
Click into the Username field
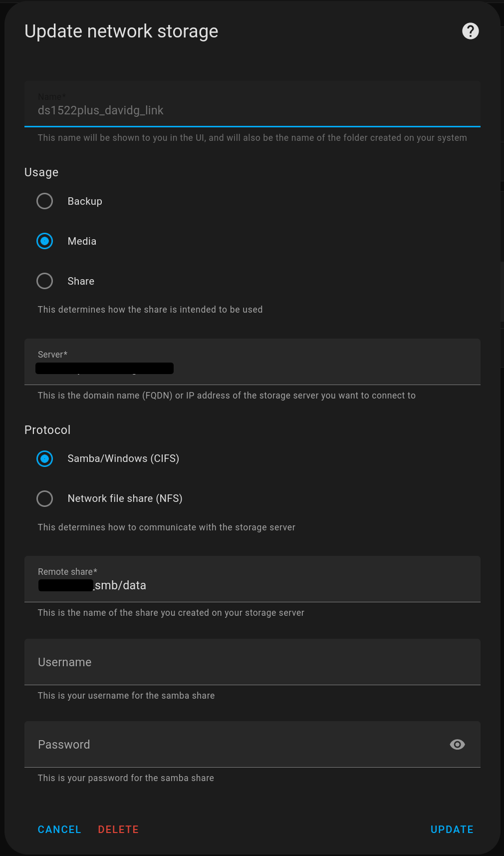tap(252, 662)
